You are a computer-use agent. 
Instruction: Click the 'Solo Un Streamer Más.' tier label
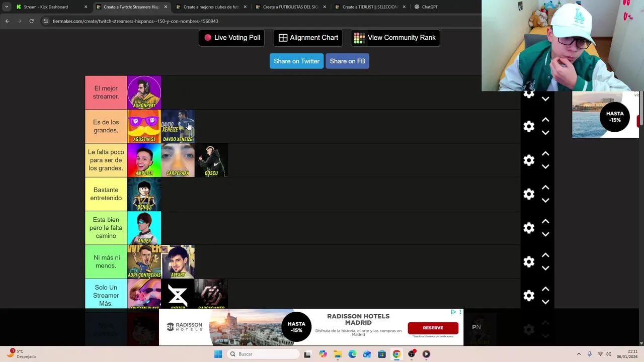(106, 296)
